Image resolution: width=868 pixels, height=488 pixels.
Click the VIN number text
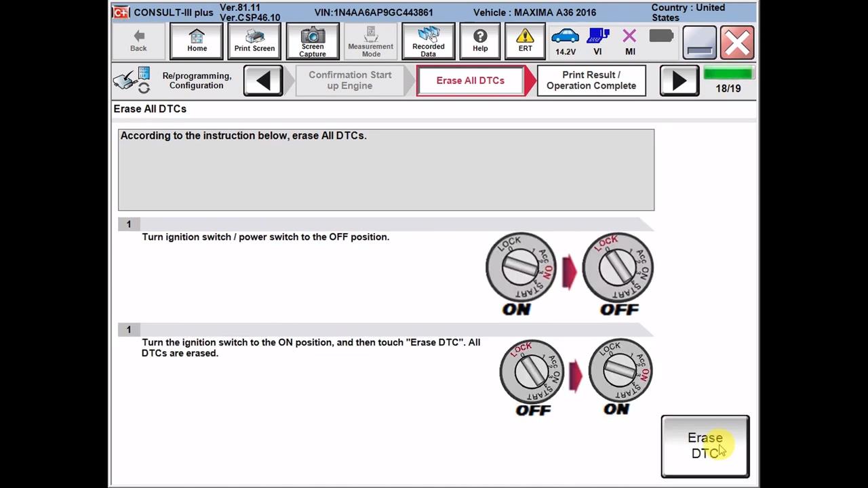click(374, 12)
